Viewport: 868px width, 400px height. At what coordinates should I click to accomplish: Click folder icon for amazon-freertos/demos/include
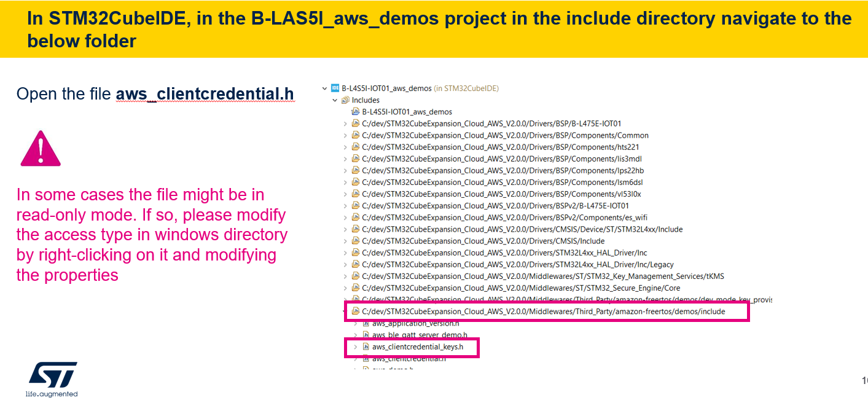tap(355, 312)
